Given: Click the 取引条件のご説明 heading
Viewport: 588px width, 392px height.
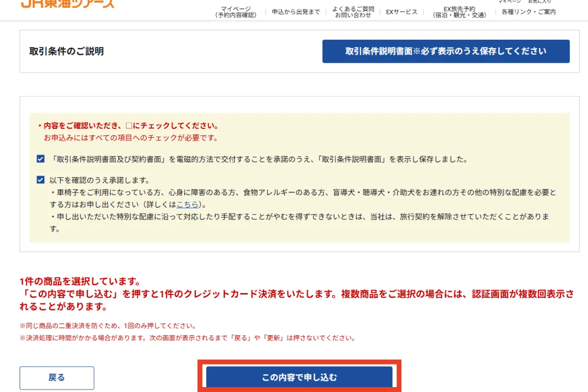Looking at the screenshot, I should pos(67,51).
